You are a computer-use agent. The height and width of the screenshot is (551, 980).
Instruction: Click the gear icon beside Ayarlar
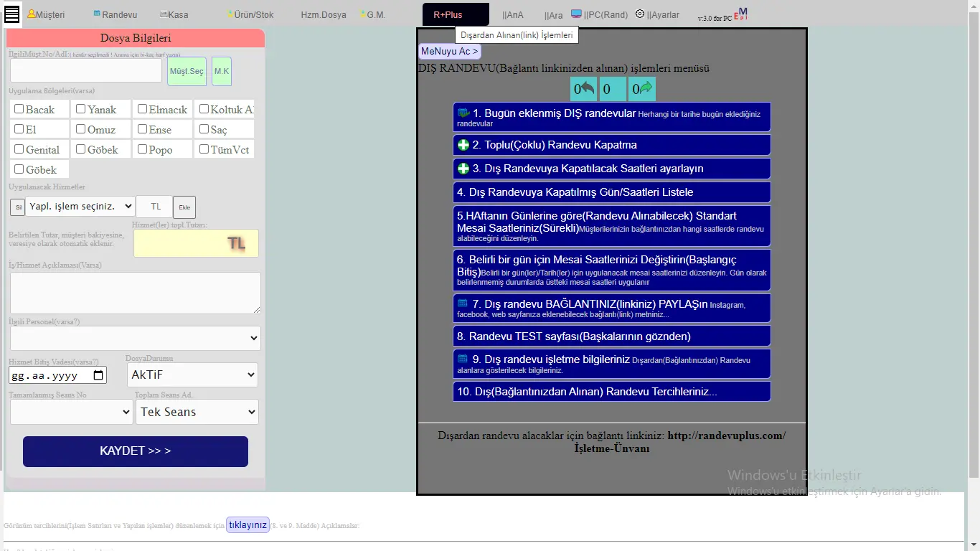point(640,14)
